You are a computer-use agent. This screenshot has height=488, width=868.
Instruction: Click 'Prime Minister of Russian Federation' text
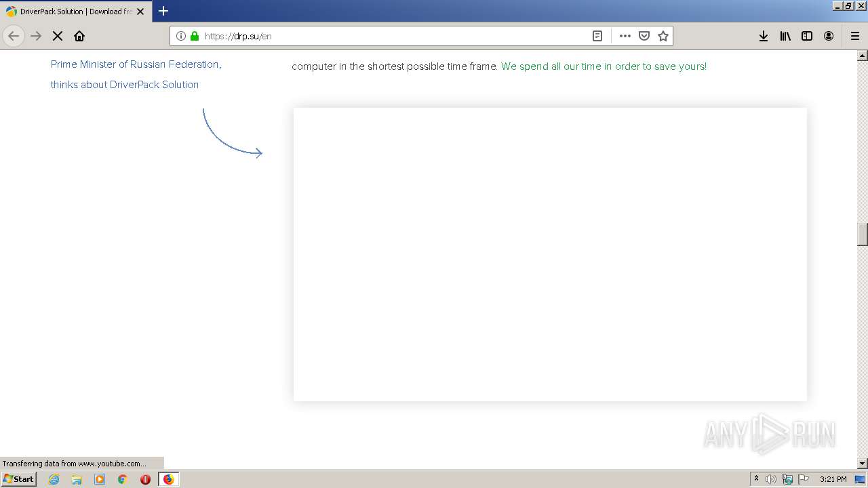[x=135, y=64]
